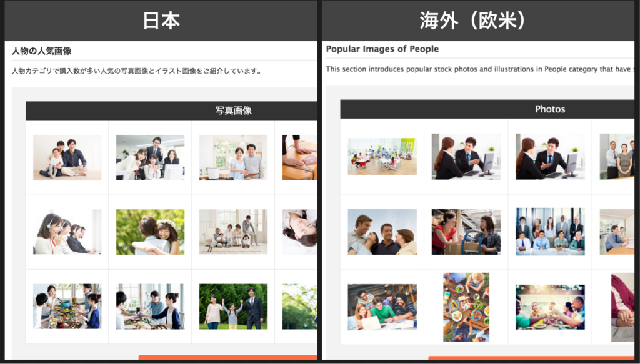Click the 'This section introduces popular stock photos' text
The width and height of the screenshot is (640, 364).
point(480,69)
